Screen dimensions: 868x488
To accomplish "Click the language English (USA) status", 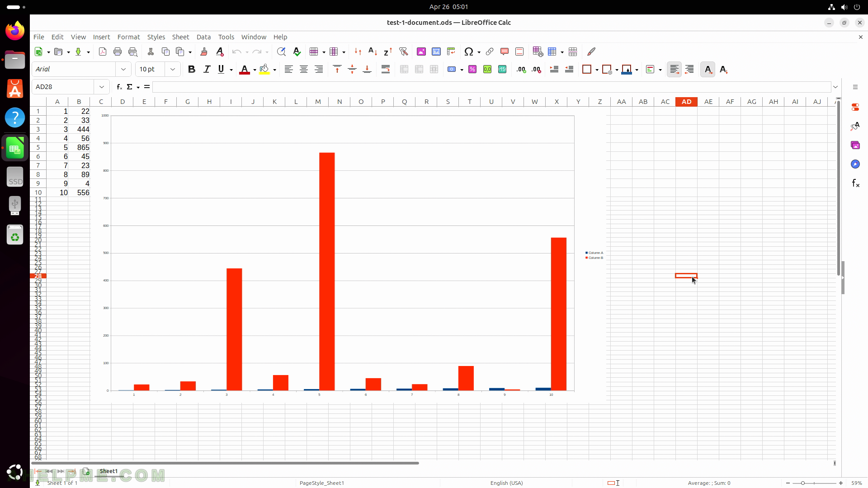I will [x=506, y=483].
